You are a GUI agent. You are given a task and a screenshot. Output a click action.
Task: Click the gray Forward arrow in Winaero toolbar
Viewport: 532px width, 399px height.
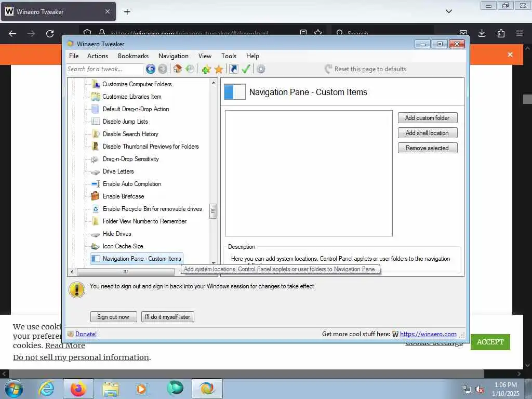click(x=163, y=69)
